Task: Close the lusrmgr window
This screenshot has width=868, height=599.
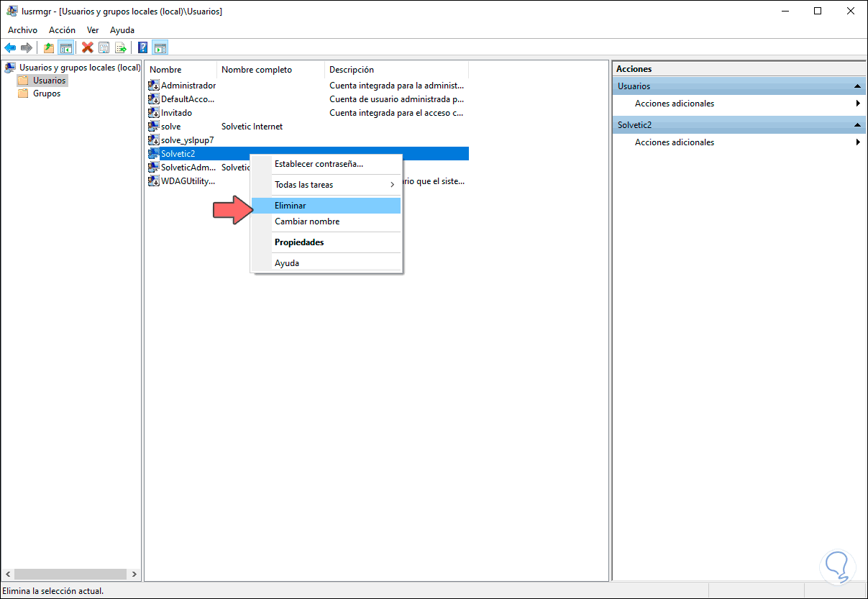Action: click(x=851, y=11)
